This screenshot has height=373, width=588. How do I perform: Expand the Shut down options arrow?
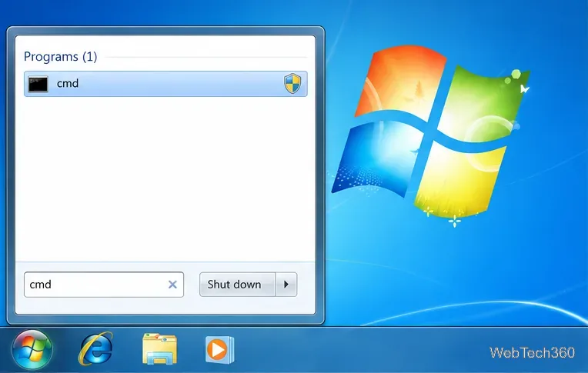point(286,285)
